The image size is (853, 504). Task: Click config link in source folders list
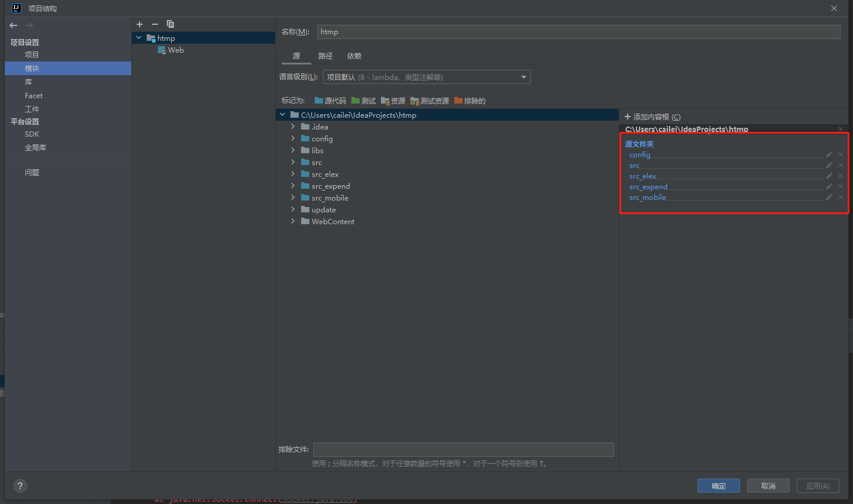pos(639,155)
